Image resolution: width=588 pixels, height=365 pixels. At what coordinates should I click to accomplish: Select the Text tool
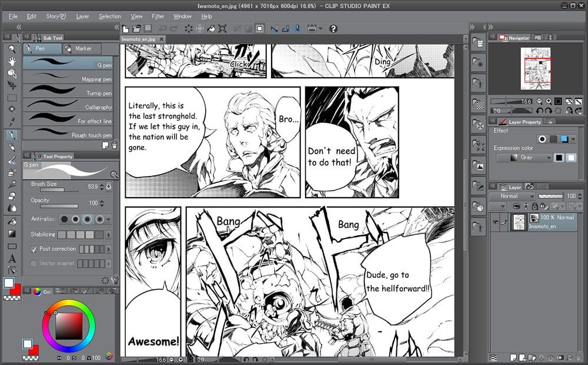(x=12, y=258)
